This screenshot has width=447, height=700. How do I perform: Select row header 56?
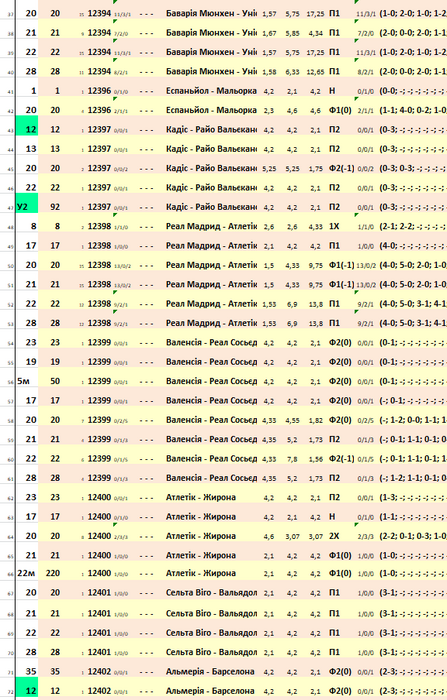pos(11,382)
